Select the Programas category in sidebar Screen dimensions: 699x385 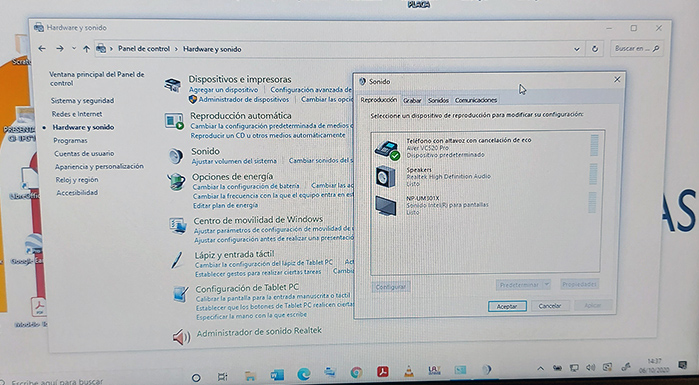(70, 140)
